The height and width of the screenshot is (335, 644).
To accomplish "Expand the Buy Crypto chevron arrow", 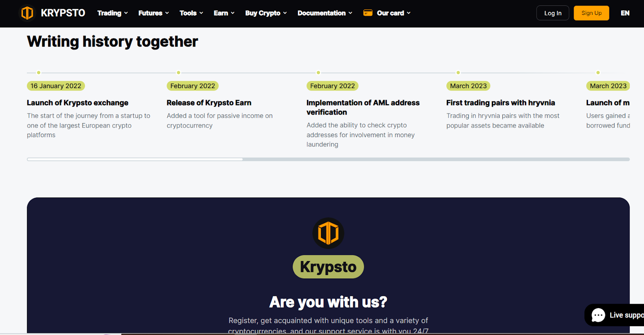I will point(285,13).
